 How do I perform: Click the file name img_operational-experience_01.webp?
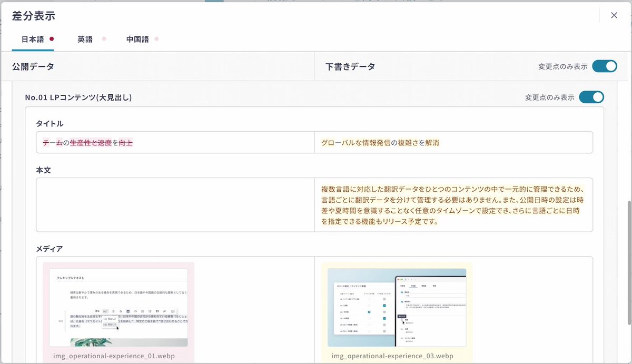point(114,356)
